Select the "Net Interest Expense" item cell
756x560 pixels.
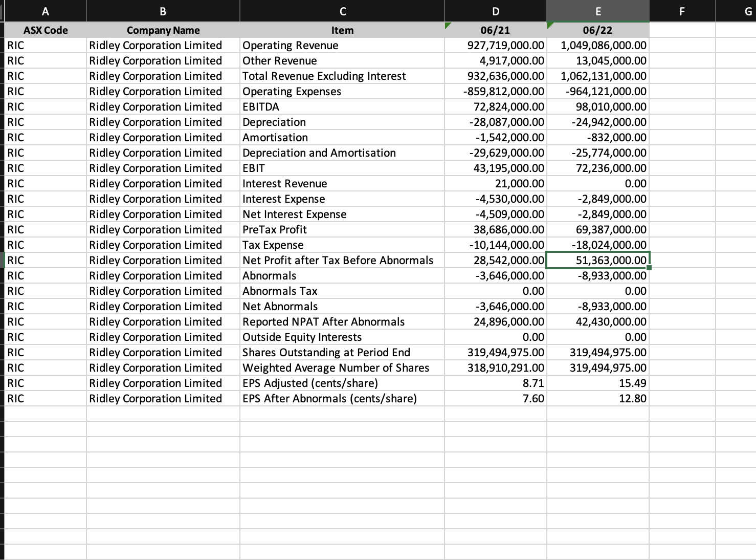click(x=342, y=214)
